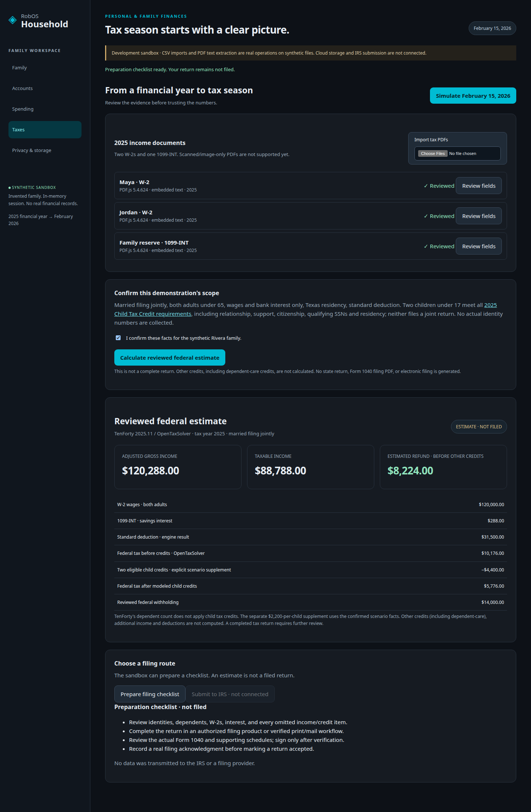Screen dimensions: 531x812
Task: Open the 2025 Child Tax Credit requirements link
Action: click(490, 305)
